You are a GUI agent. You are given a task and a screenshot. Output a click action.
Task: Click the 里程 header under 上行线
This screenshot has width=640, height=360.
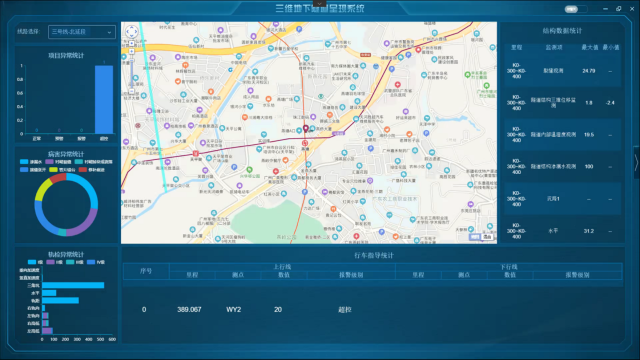(x=192, y=275)
